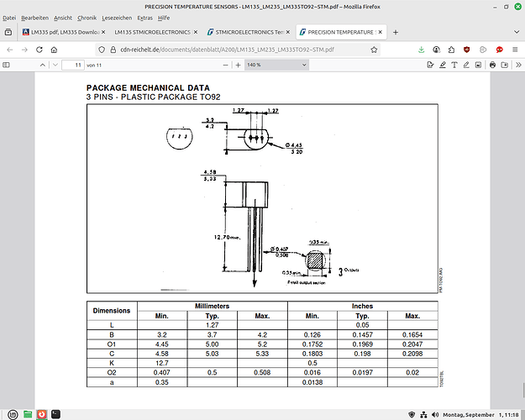Open the Firefox hamburger application menu
The width and height of the screenshot is (525, 420).
tap(513, 49)
